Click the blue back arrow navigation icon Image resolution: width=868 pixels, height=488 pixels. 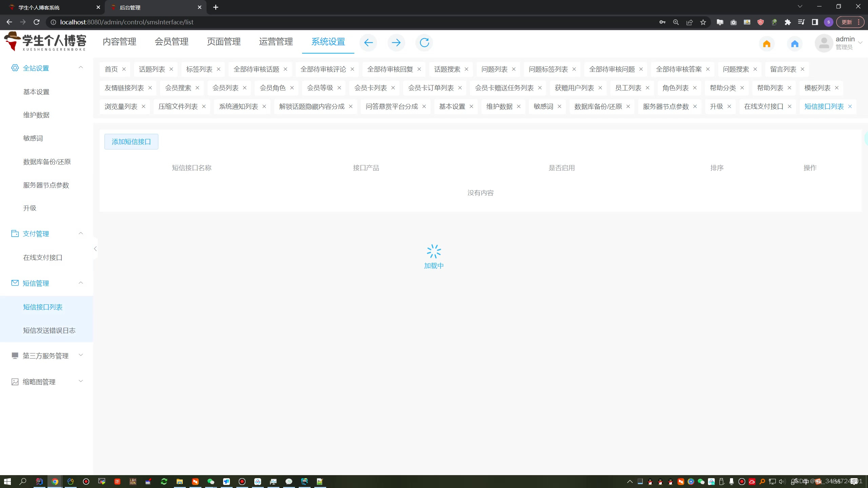(x=368, y=43)
